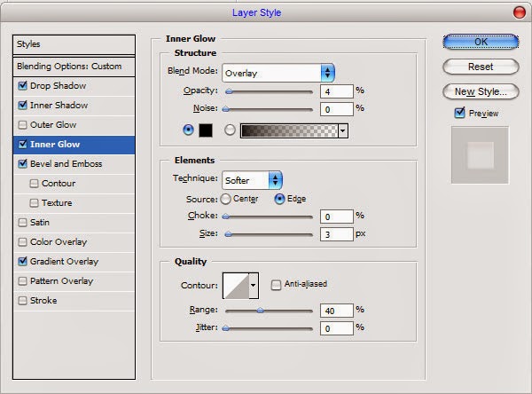Click the Opacity value field
Image resolution: width=532 pixels, height=394 pixels.
pyautogui.click(x=337, y=91)
